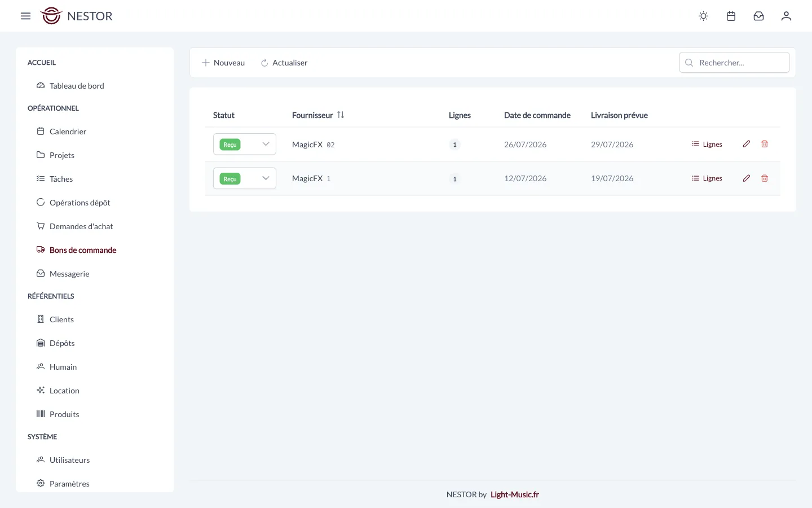Open status dropdown for MagicFX 02 order

245,144
